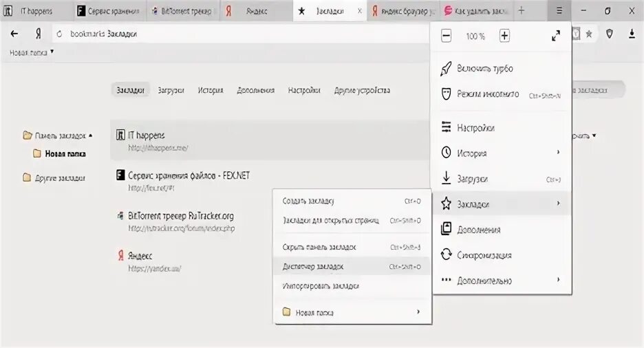Select Панель закладок folder in tree
This screenshot has height=348, width=644.
[x=55, y=135]
